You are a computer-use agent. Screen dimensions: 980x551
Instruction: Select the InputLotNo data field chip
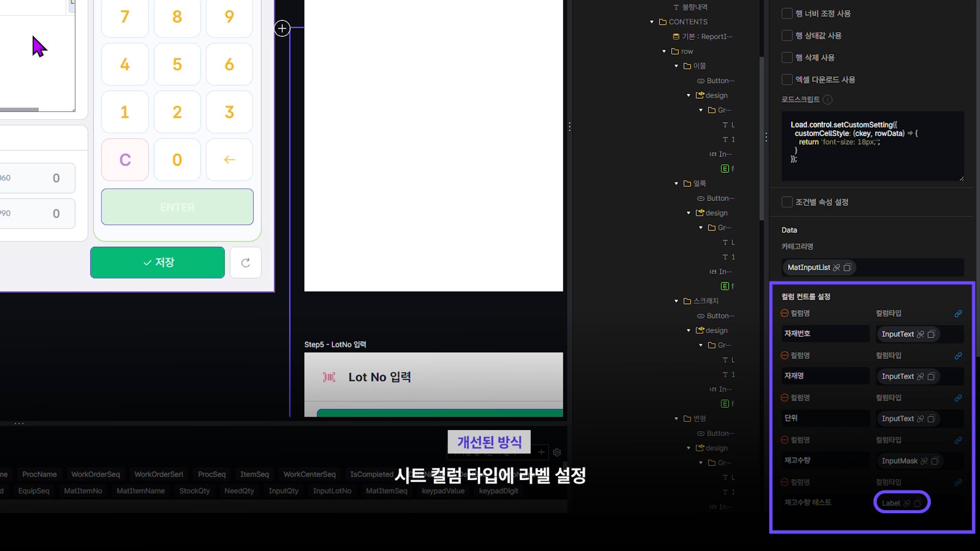(x=332, y=491)
